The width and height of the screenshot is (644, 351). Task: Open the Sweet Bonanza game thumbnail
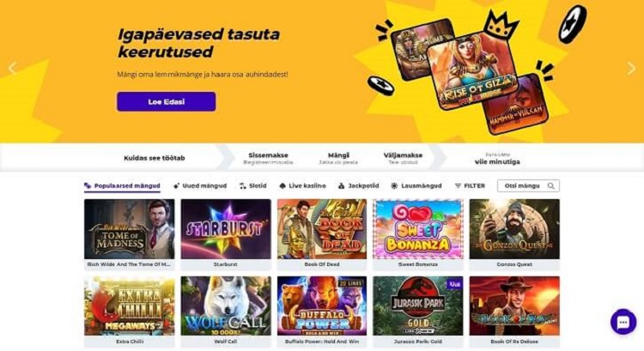pos(417,229)
